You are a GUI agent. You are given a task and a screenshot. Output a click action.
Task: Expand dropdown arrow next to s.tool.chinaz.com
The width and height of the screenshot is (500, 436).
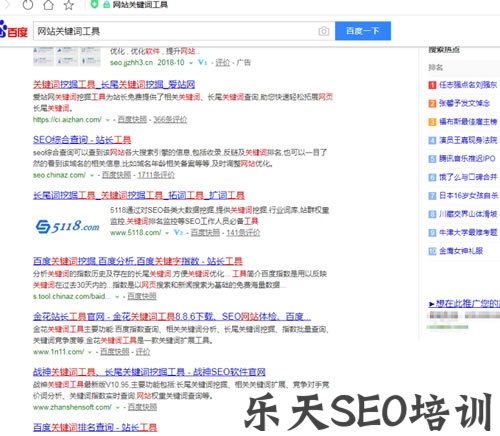pos(117,297)
